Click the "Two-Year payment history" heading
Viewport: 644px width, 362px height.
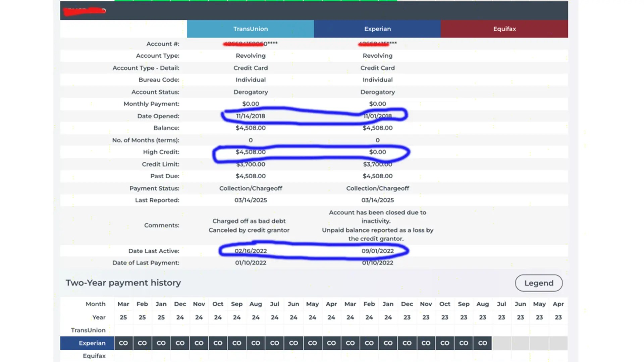(x=123, y=283)
